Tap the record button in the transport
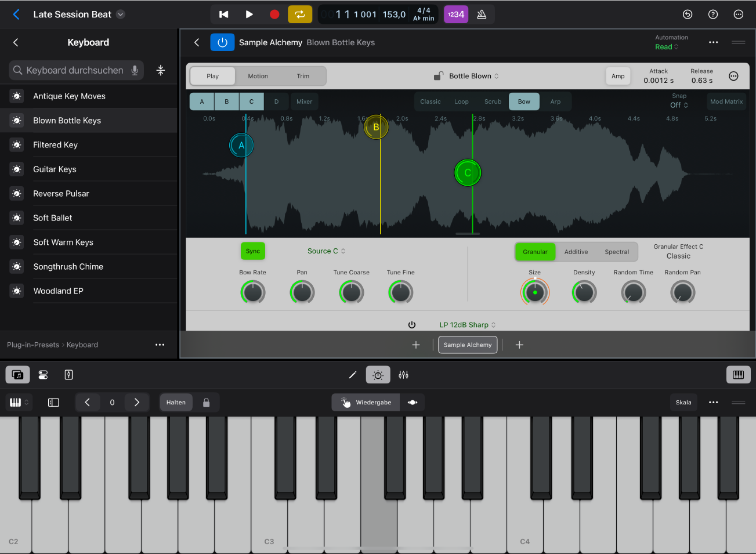This screenshot has height=554, width=756. tap(274, 14)
